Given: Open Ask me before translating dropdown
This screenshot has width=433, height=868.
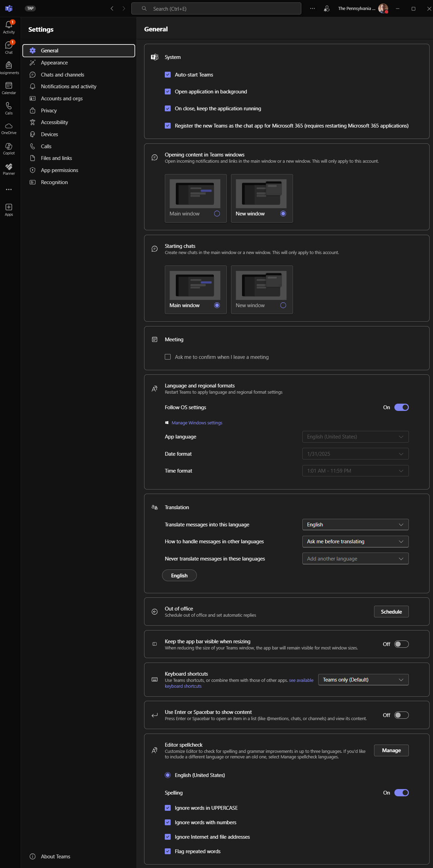Looking at the screenshot, I should coord(355,542).
